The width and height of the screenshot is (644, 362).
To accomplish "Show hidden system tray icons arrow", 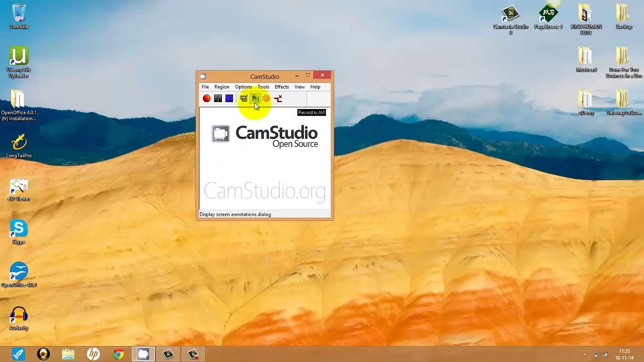I will point(585,355).
